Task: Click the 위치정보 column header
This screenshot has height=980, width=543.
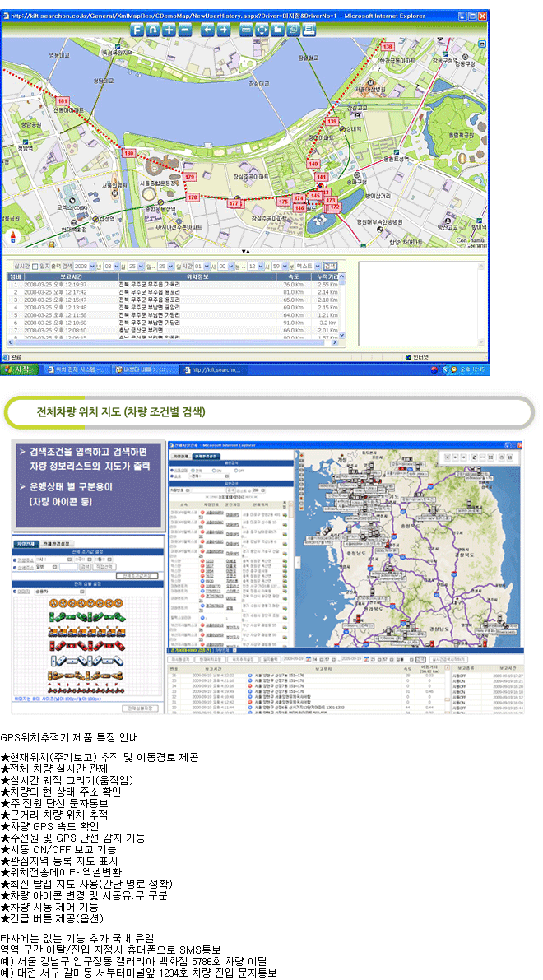Action: point(196,276)
